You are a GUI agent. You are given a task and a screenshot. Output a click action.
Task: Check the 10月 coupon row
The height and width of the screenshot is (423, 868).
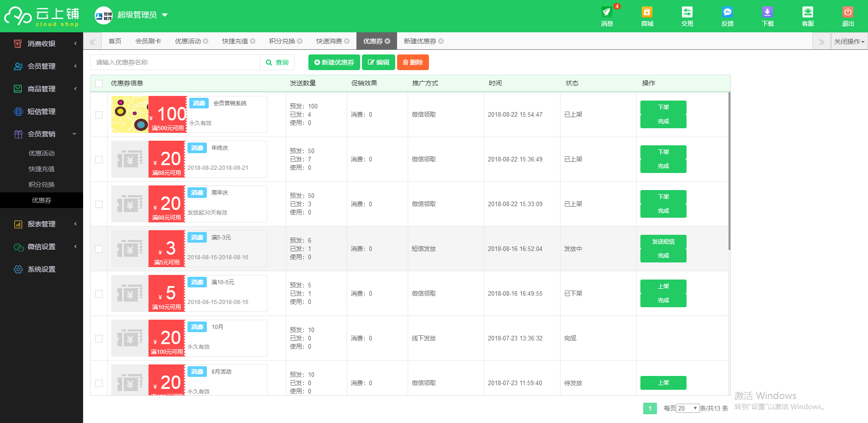pos(99,339)
